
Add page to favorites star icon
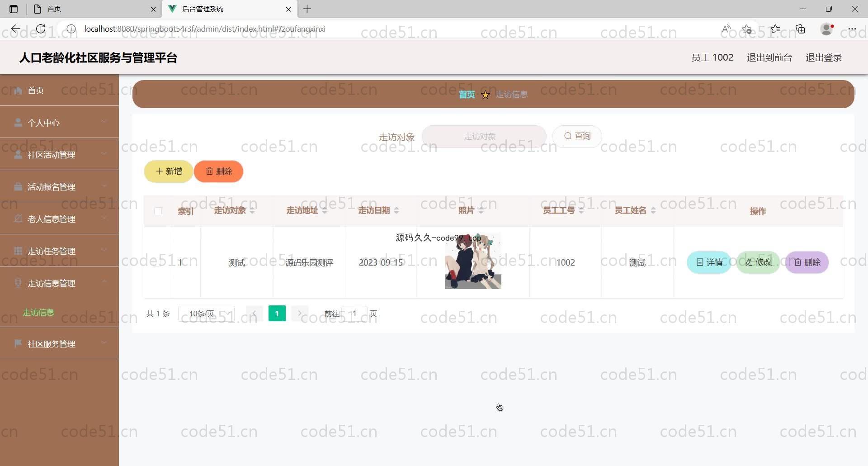(746, 29)
